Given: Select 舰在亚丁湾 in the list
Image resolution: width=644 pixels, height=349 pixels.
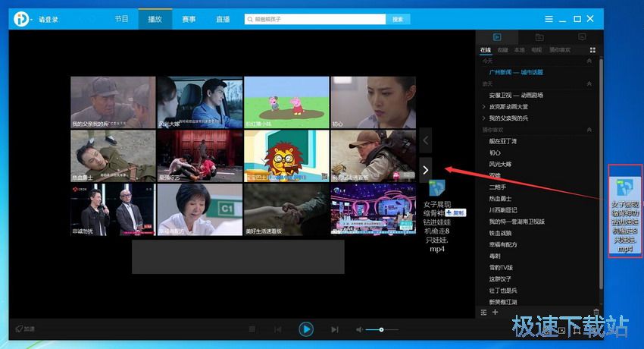Looking at the screenshot, I should pyautogui.click(x=503, y=141).
